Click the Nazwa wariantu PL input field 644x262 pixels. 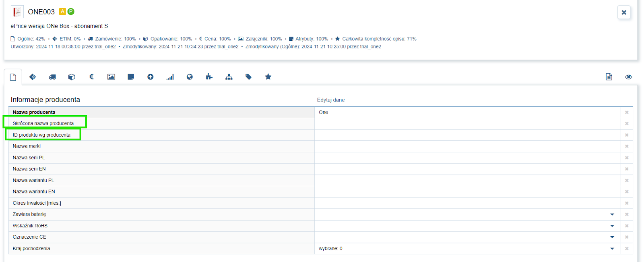(468, 181)
